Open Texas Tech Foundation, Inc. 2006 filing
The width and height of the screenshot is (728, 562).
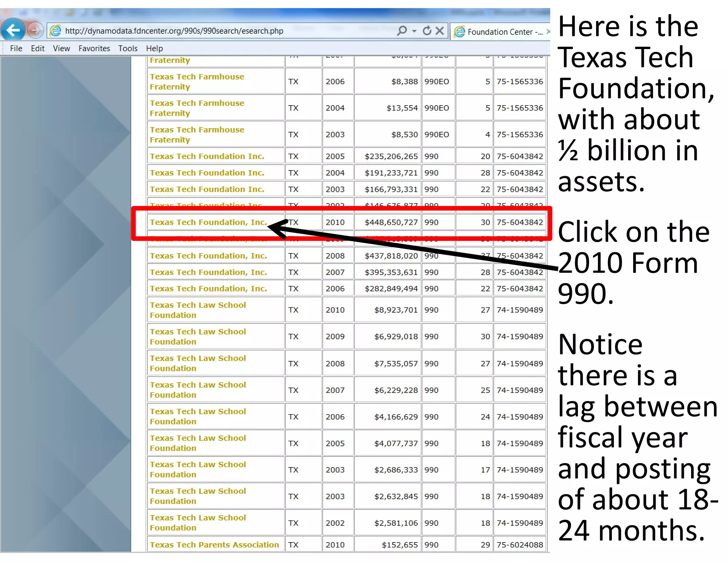pos(208,289)
